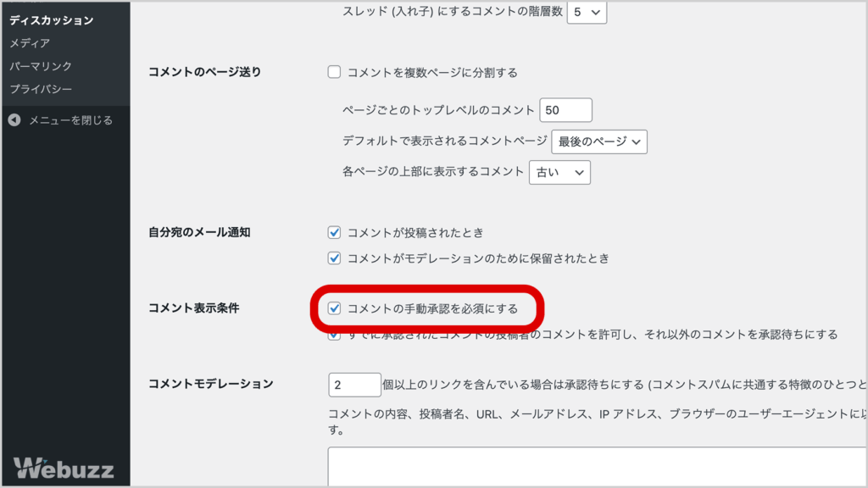This screenshot has width=868, height=488.
Task: Open the パーマリンク settings menu item
Action: 41,66
